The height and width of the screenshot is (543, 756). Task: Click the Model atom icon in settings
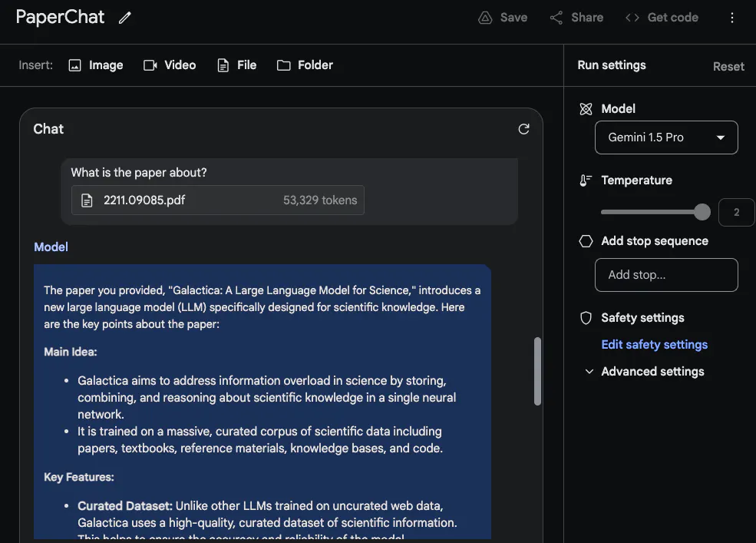[586, 109]
